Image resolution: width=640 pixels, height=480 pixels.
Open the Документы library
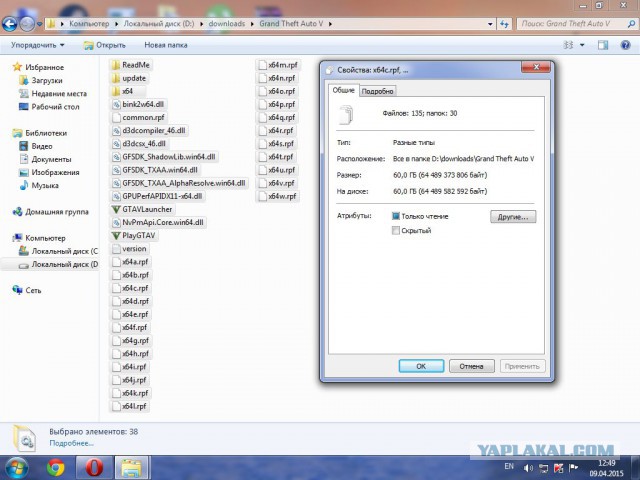(45, 159)
